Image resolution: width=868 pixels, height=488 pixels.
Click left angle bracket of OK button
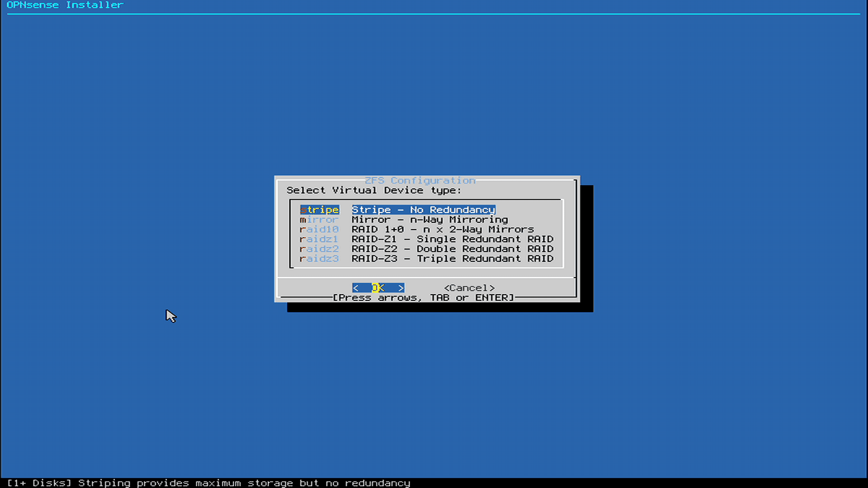click(x=356, y=288)
